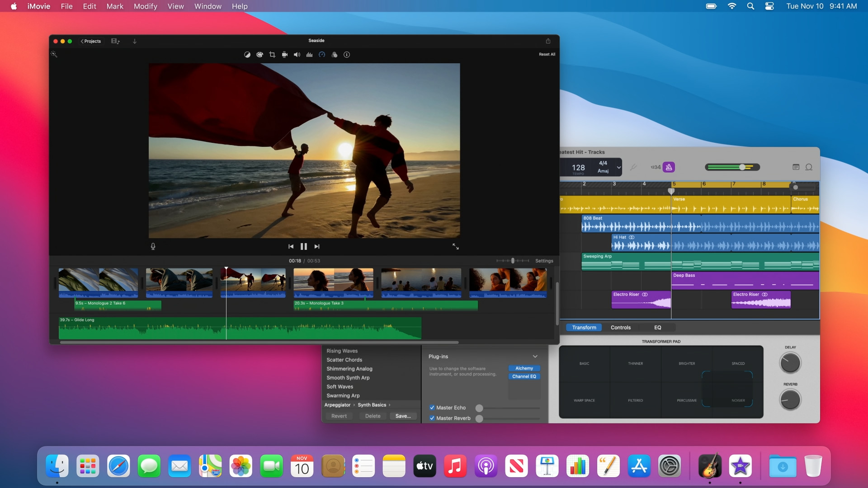Open clip speed controls via speedometer icon
Screen dimensions: 868x488
pyautogui.click(x=322, y=55)
